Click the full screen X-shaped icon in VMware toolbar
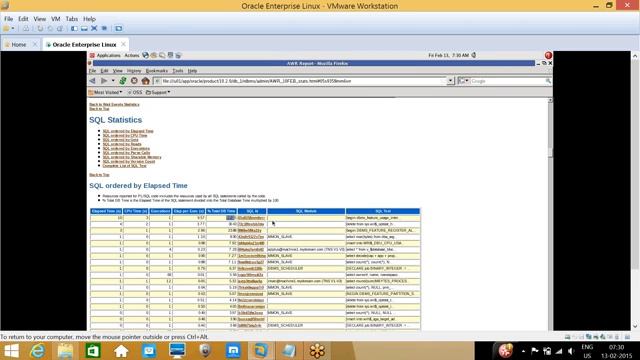 click(x=94, y=29)
